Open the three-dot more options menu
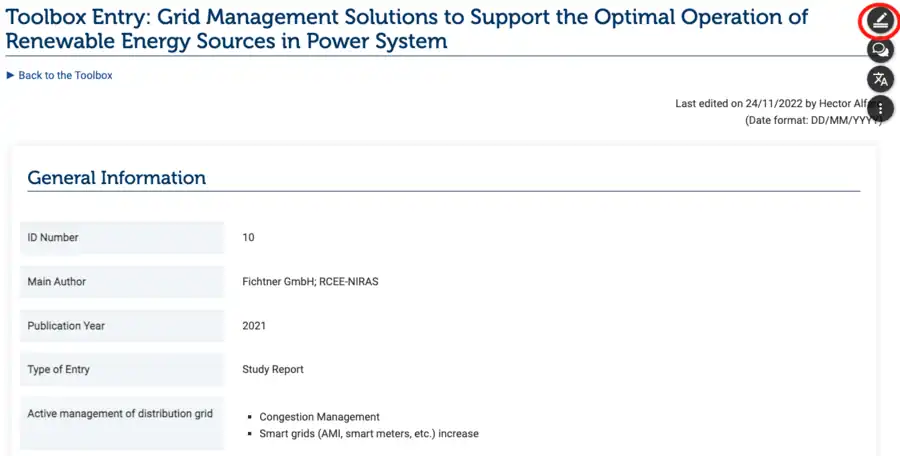Image resolution: width=900 pixels, height=456 pixels. click(880, 108)
